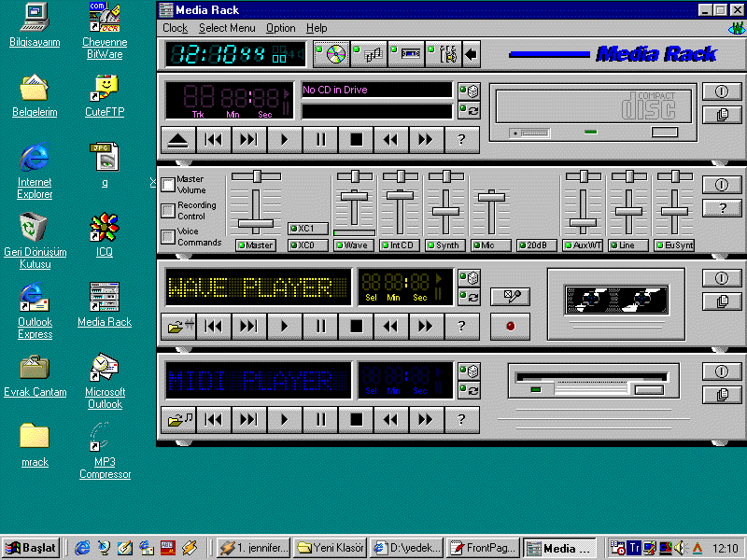
Task: Toggle the CD player module in top toolbar
Action: 331,54
